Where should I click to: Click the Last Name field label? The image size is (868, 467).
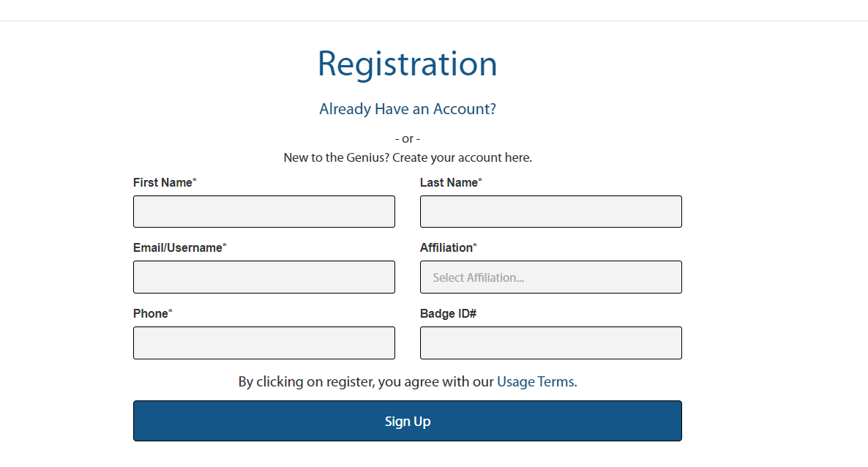(449, 182)
